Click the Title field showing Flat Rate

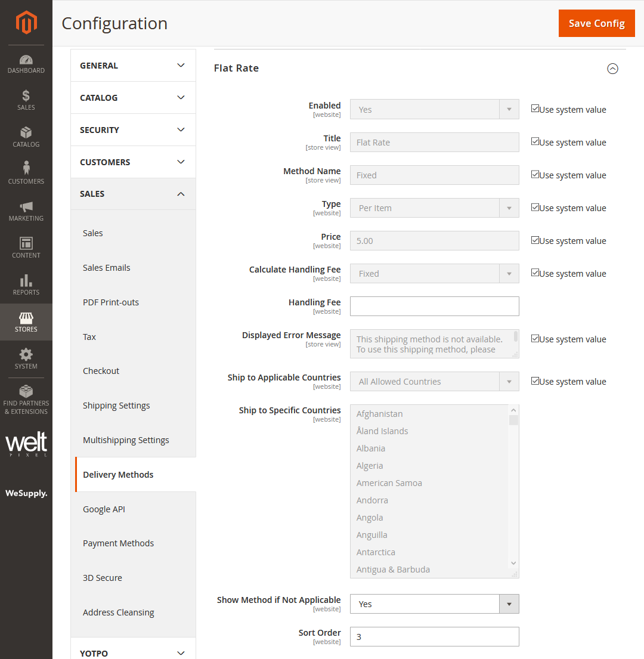point(434,143)
